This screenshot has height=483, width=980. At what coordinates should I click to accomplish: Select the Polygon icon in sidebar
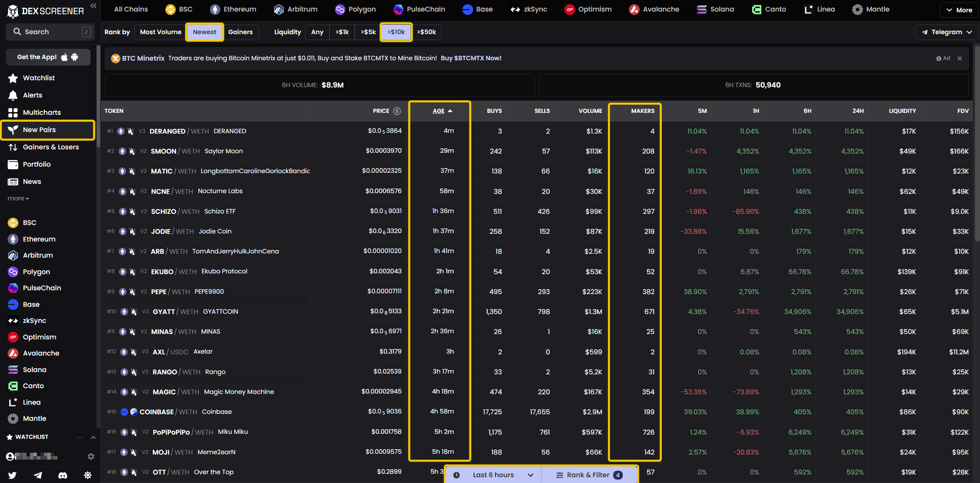pos(13,272)
